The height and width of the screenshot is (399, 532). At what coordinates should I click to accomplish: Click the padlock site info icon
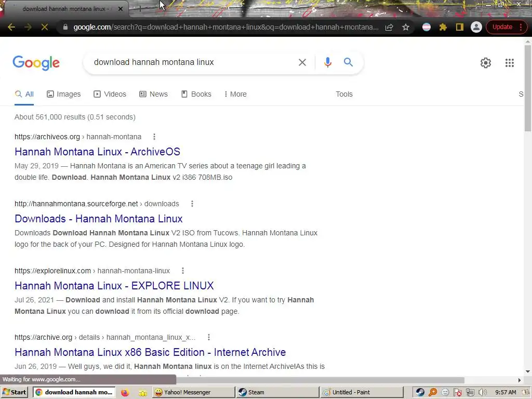click(x=65, y=27)
